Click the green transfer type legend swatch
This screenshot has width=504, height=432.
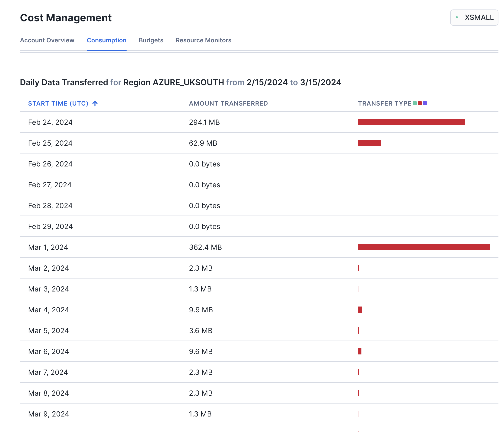tap(415, 103)
